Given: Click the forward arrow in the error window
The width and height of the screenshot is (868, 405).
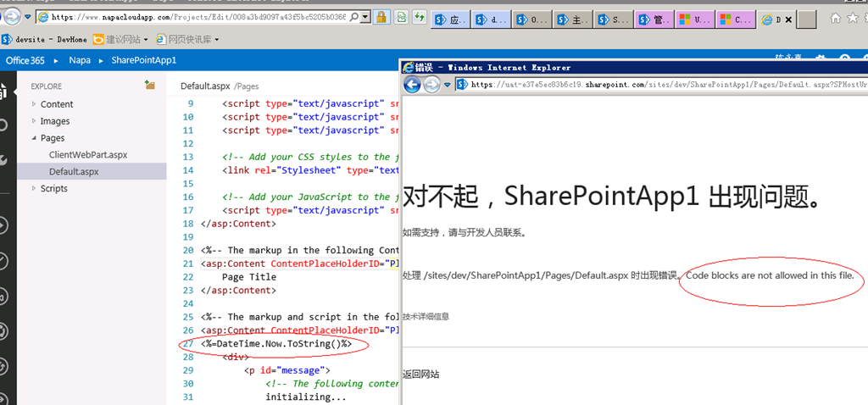Looking at the screenshot, I should point(431,85).
